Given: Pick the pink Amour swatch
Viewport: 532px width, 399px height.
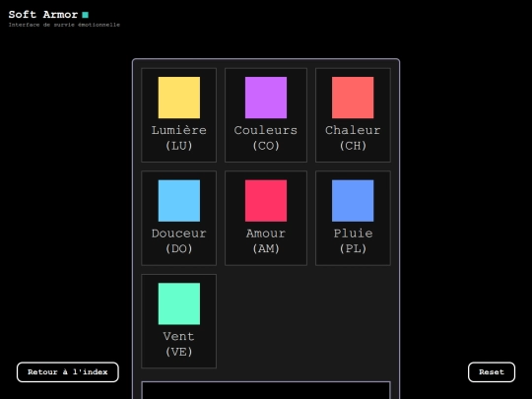Looking at the screenshot, I should pyautogui.click(x=266, y=201).
